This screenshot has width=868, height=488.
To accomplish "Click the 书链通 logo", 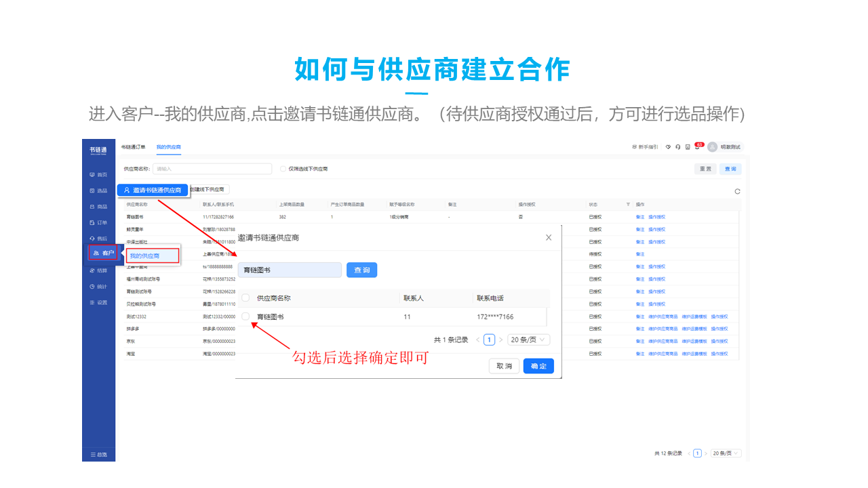I will pyautogui.click(x=98, y=150).
